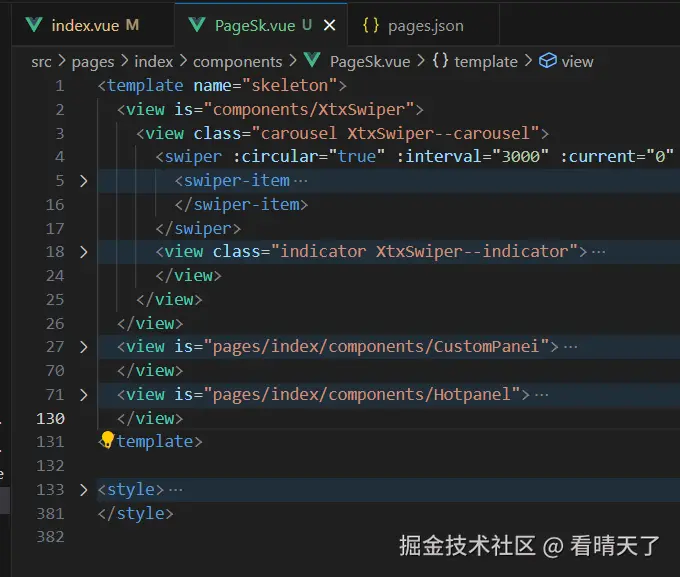Image resolution: width=680 pixels, height=577 pixels.
Task: Click the Vue icon in the breadcrumb path
Action: pyautogui.click(x=312, y=60)
